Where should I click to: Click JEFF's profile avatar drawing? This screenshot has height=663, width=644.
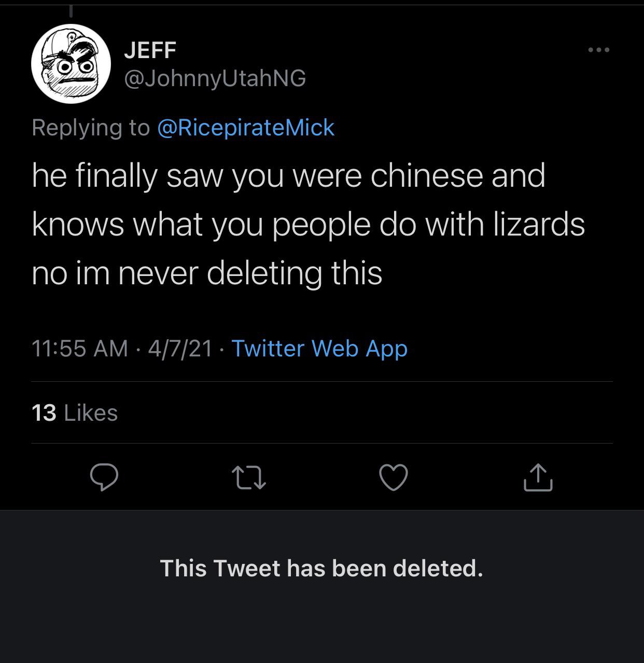pos(71,63)
